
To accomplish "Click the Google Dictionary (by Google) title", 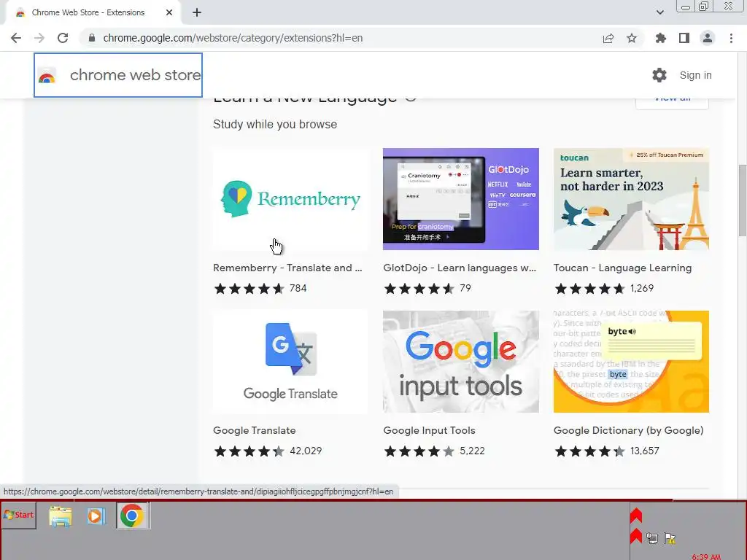I will (628, 430).
